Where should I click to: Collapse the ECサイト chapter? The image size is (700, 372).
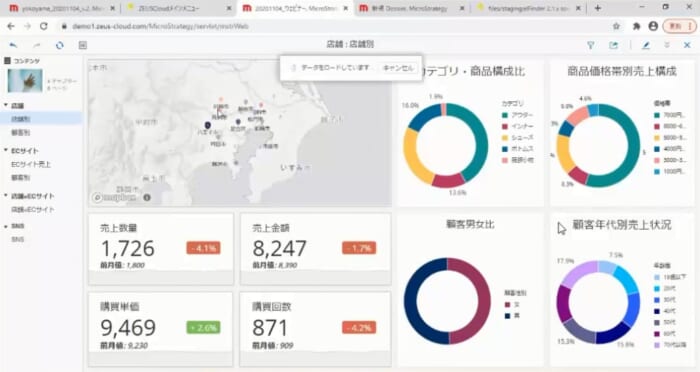coord(6,150)
